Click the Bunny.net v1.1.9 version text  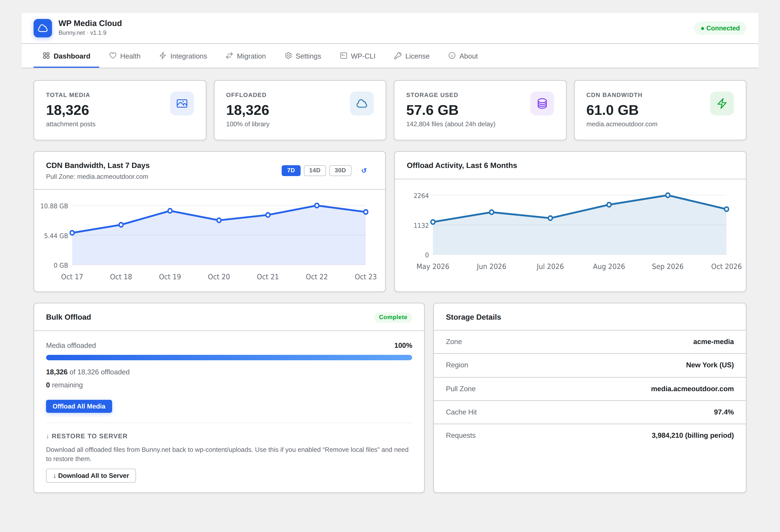pyautogui.click(x=82, y=33)
